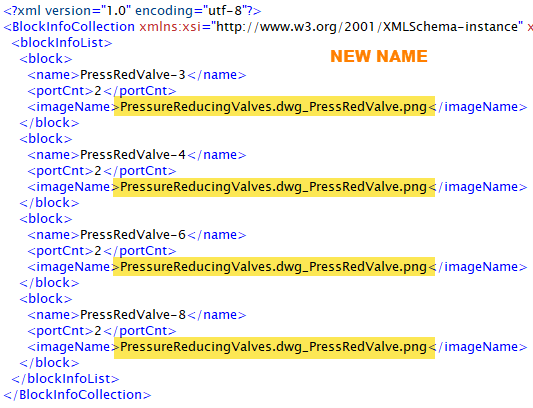This screenshot has height=408, width=533.
Task: Click the XMLSchema-instance URL value
Action: (x=366, y=27)
